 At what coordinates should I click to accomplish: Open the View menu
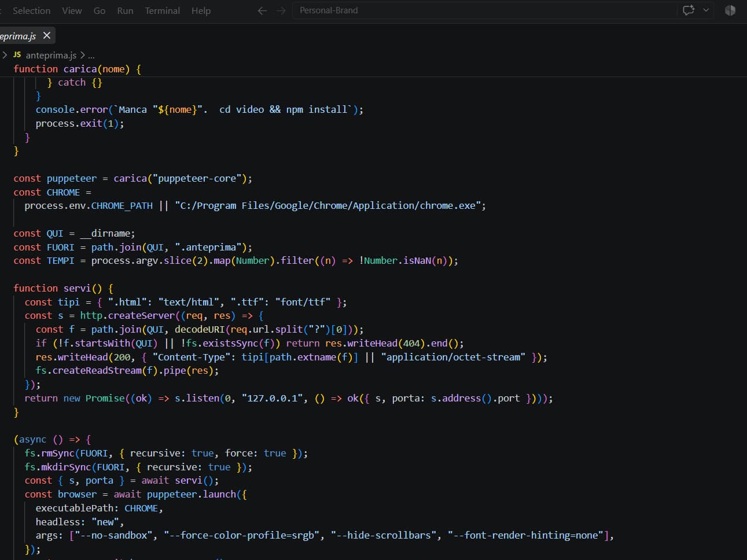point(72,10)
